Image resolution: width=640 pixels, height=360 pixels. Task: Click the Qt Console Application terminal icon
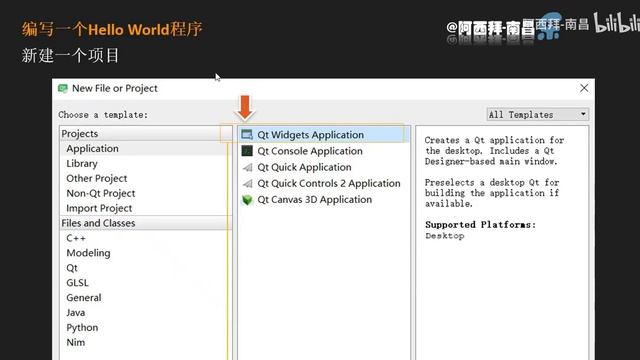coord(247,151)
